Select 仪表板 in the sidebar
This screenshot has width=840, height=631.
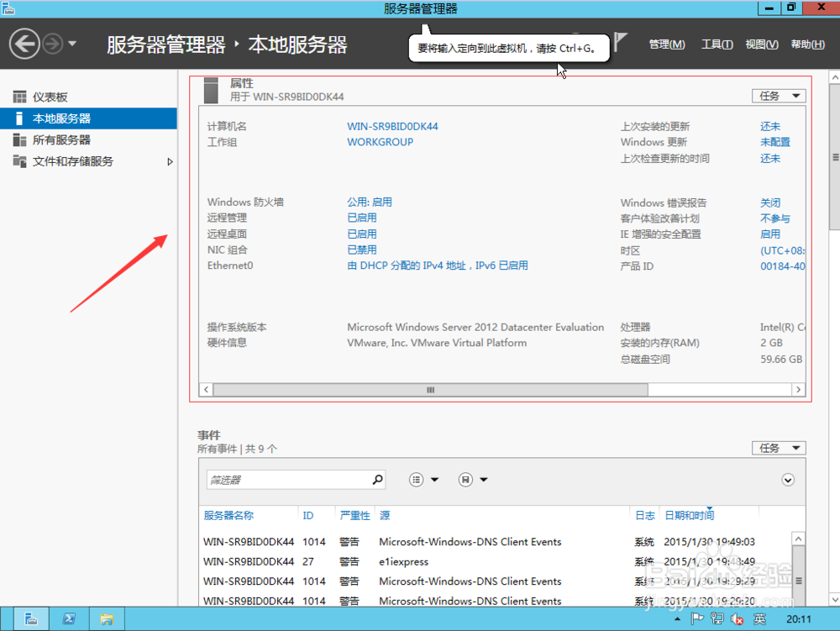click(x=88, y=97)
